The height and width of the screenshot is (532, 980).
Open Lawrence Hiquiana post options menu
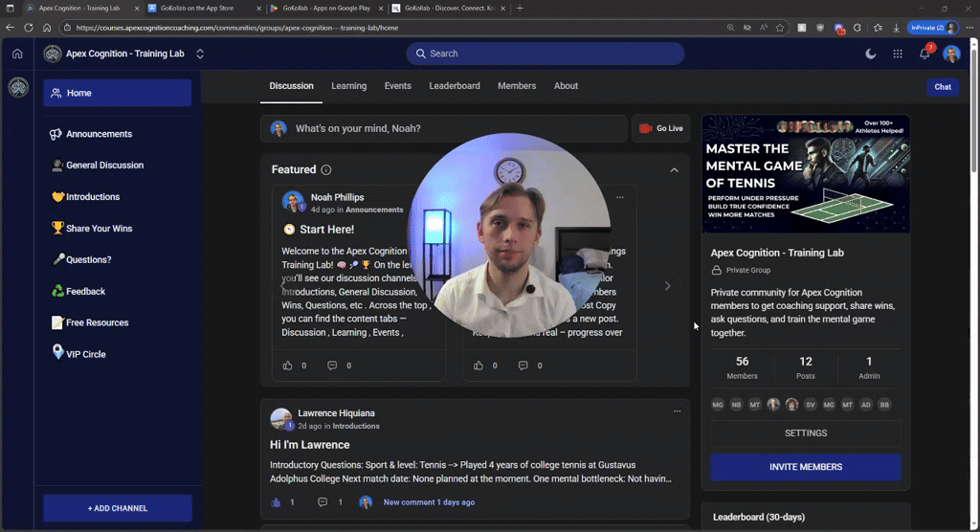677,411
